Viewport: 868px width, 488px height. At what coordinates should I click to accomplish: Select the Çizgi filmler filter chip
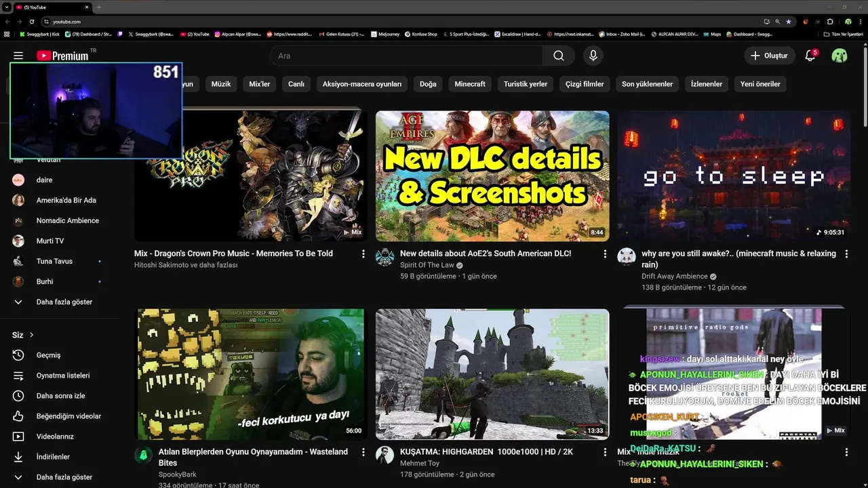tap(585, 84)
